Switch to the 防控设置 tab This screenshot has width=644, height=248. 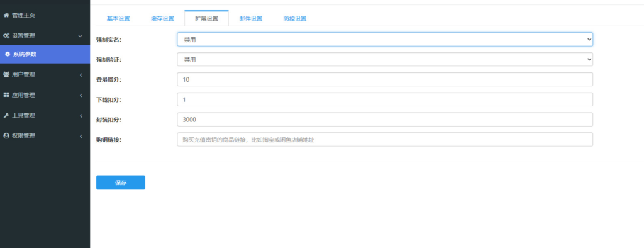pyautogui.click(x=294, y=18)
